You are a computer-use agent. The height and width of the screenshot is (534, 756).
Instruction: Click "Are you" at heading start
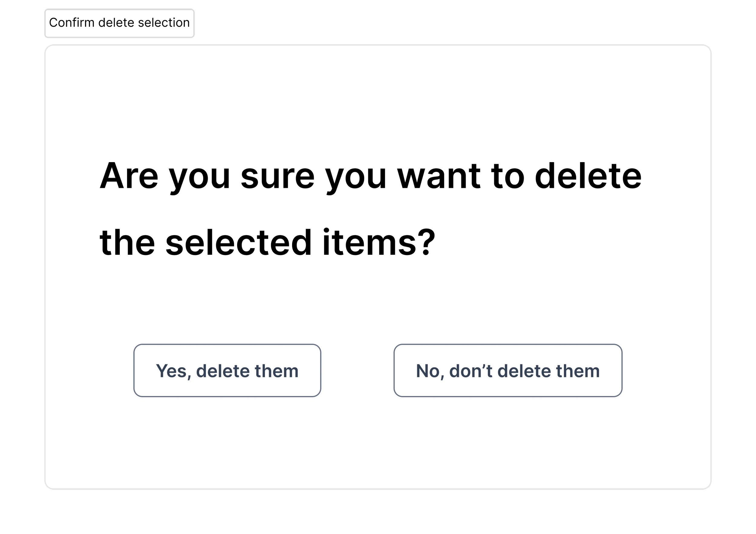click(x=165, y=177)
